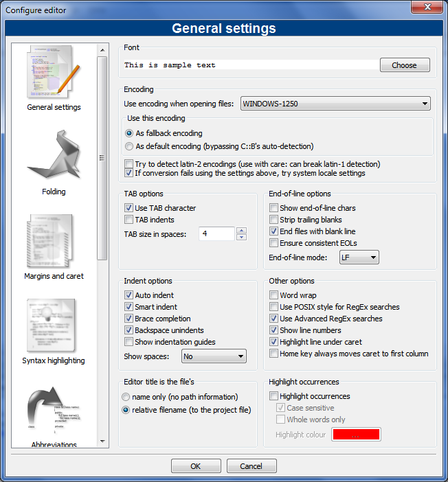Image resolution: width=448 pixels, height=482 pixels.
Task: Click the red Highlight colour swatch
Action: 356,435
